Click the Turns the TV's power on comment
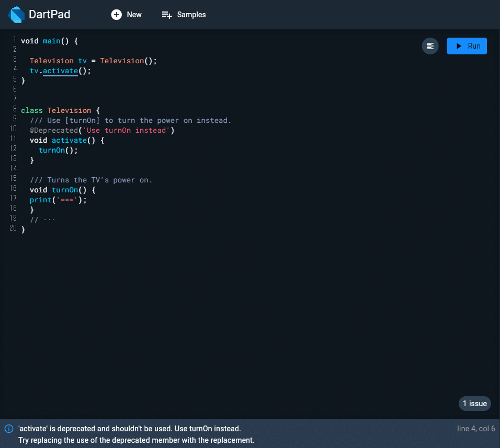This screenshot has width=500, height=448. [x=91, y=180]
